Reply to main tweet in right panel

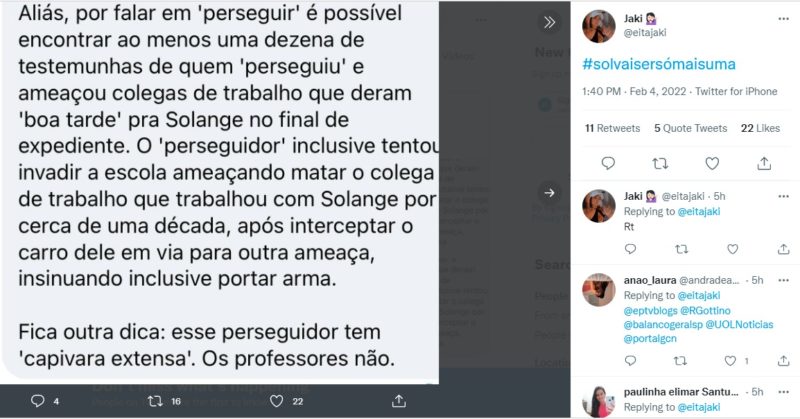(x=608, y=163)
